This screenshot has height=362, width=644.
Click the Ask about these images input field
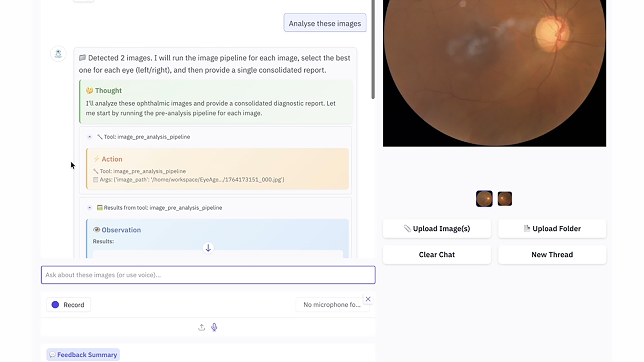[208, 275]
